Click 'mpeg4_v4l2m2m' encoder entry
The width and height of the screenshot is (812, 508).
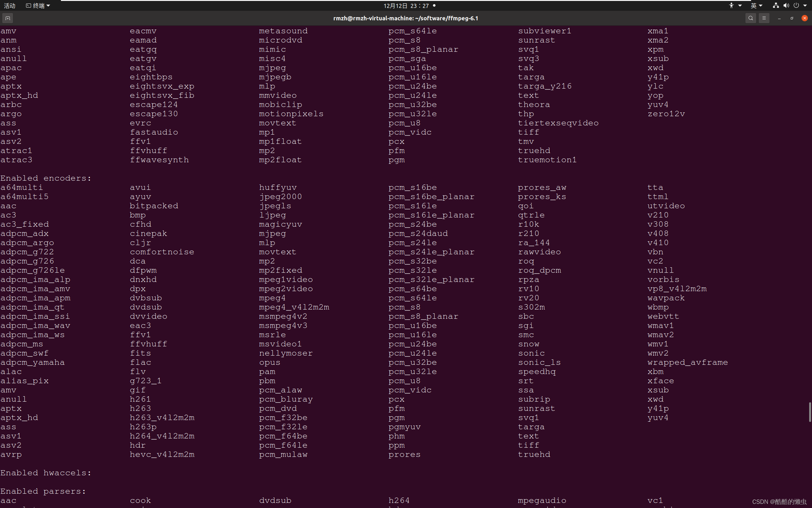click(x=294, y=307)
